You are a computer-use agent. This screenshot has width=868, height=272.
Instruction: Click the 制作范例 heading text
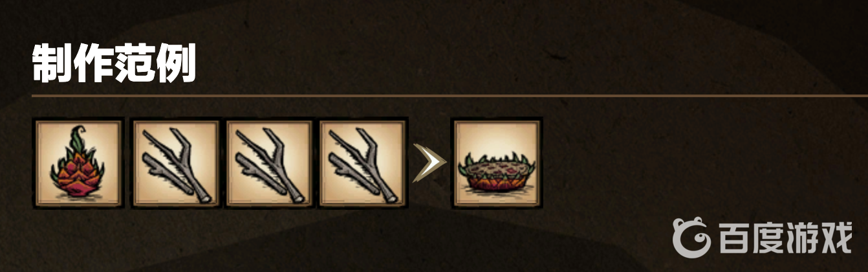pyautogui.click(x=114, y=63)
